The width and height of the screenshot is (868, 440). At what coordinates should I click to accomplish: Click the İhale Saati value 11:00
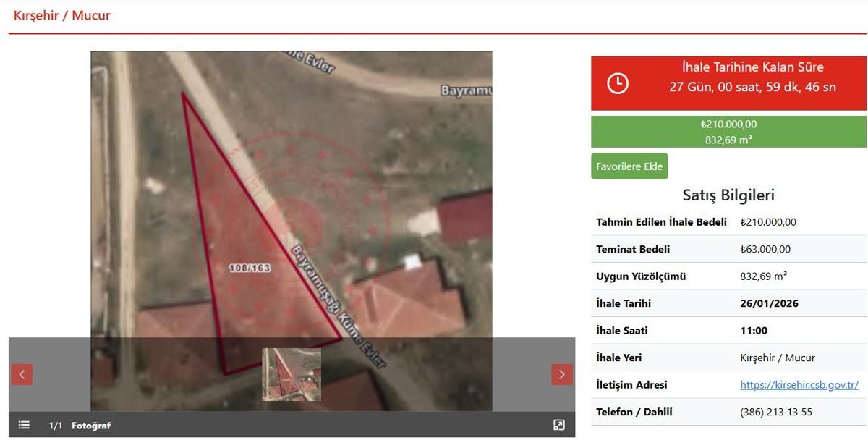pyautogui.click(x=754, y=331)
